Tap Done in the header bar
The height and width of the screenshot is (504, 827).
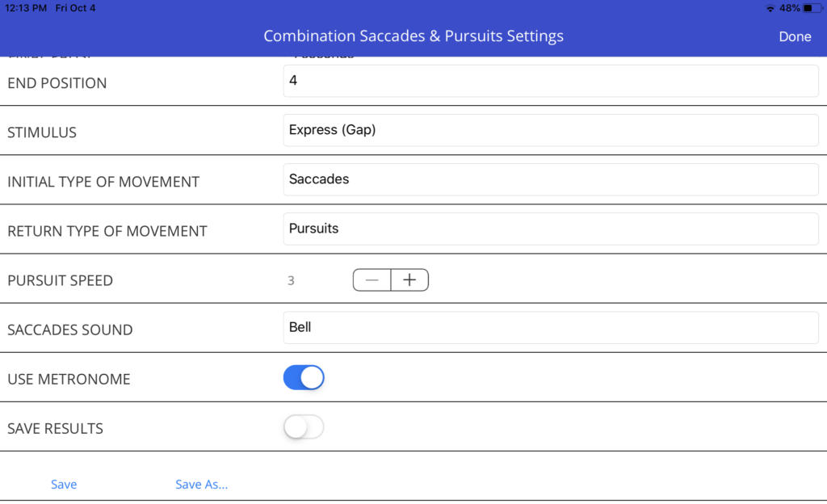795,36
